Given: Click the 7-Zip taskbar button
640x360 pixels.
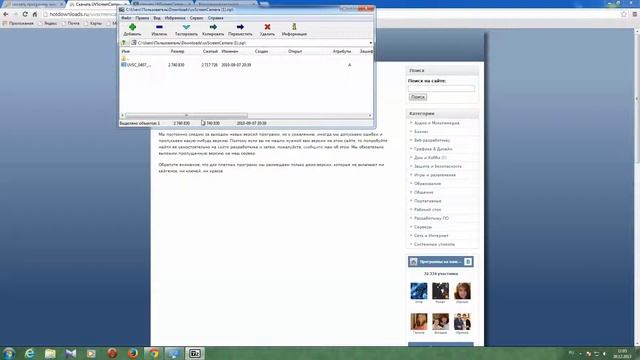Looking at the screenshot, I should (195, 353).
